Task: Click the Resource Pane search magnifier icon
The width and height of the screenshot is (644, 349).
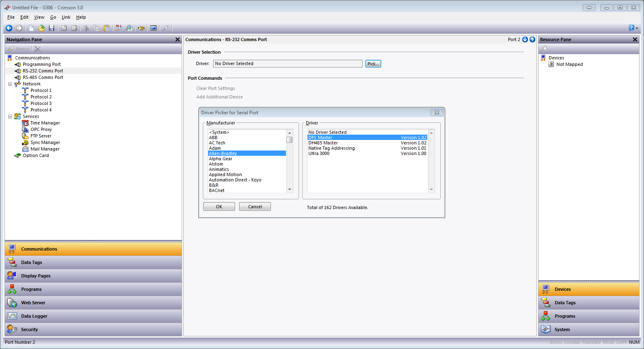Action: [x=544, y=49]
